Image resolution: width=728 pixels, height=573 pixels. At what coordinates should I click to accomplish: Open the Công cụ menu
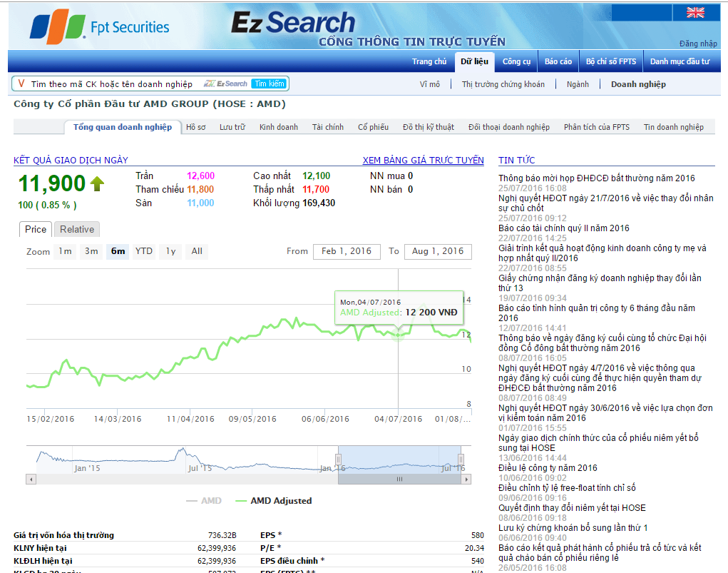click(516, 61)
